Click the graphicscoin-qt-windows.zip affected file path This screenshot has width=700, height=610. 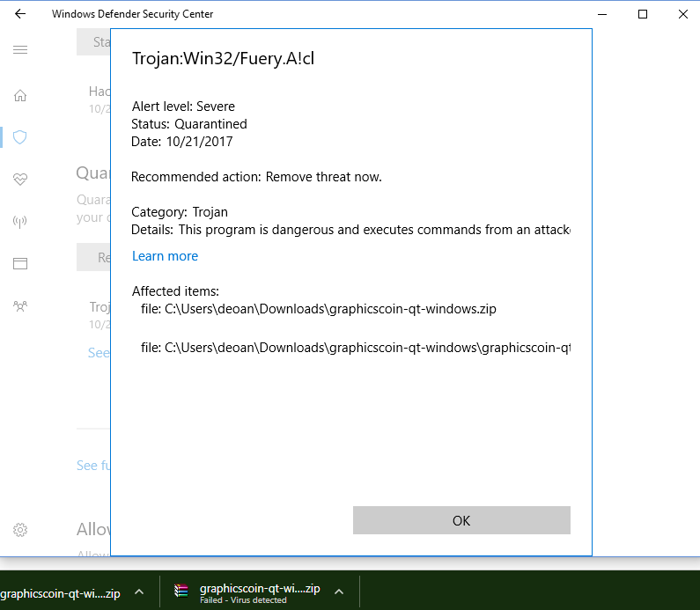click(x=319, y=309)
